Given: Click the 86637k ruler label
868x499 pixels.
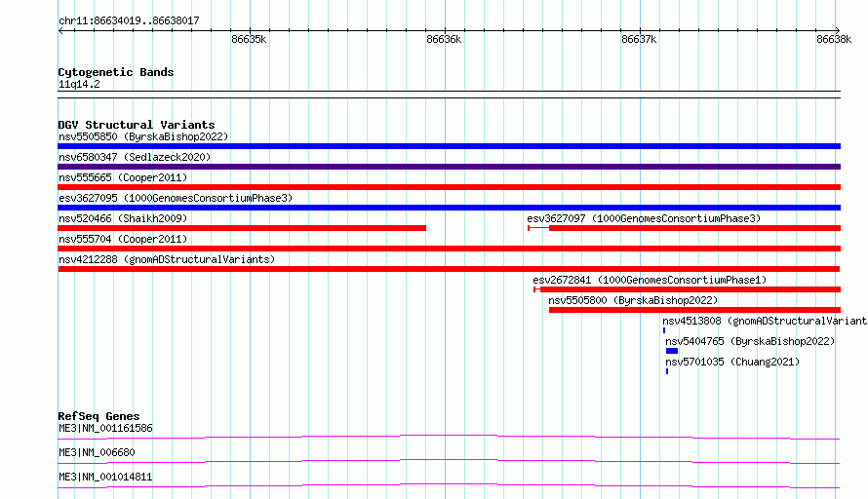Looking at the screenshot, I should point(639,39).
